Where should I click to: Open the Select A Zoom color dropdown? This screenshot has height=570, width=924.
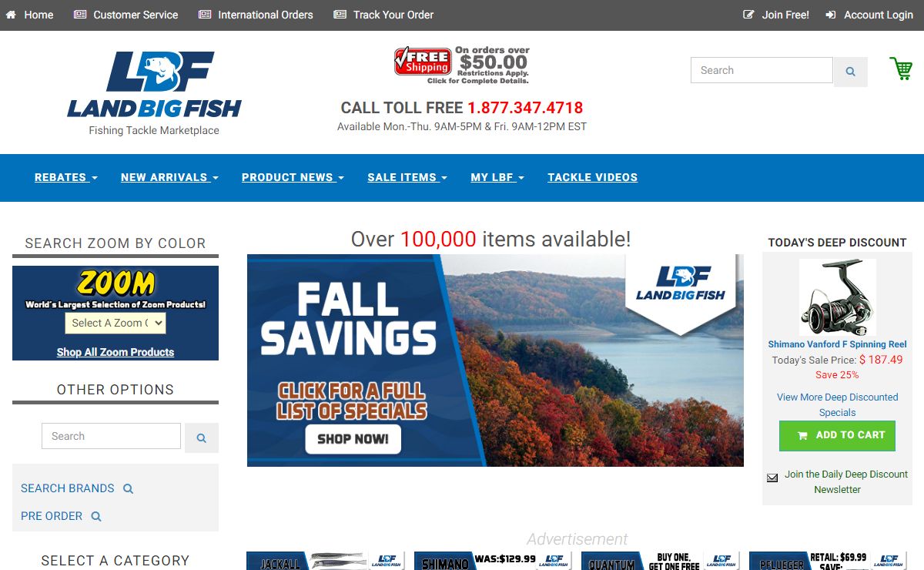[x=115, y=323]
